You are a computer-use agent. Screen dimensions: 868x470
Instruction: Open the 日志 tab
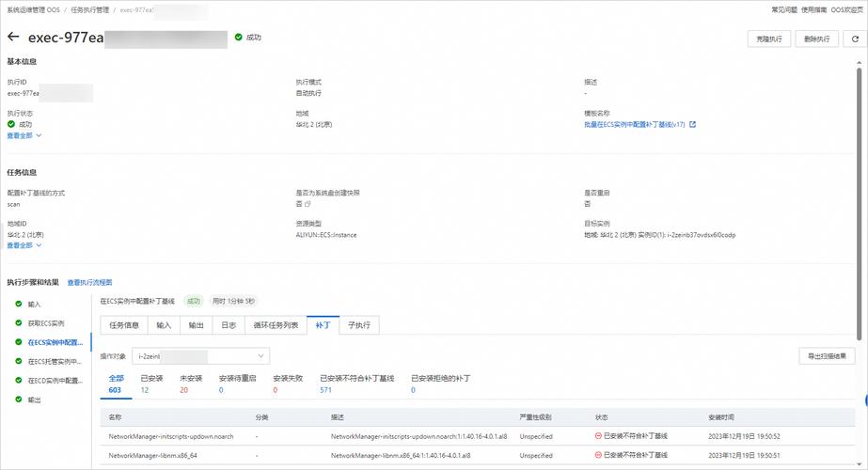(229, 325)
